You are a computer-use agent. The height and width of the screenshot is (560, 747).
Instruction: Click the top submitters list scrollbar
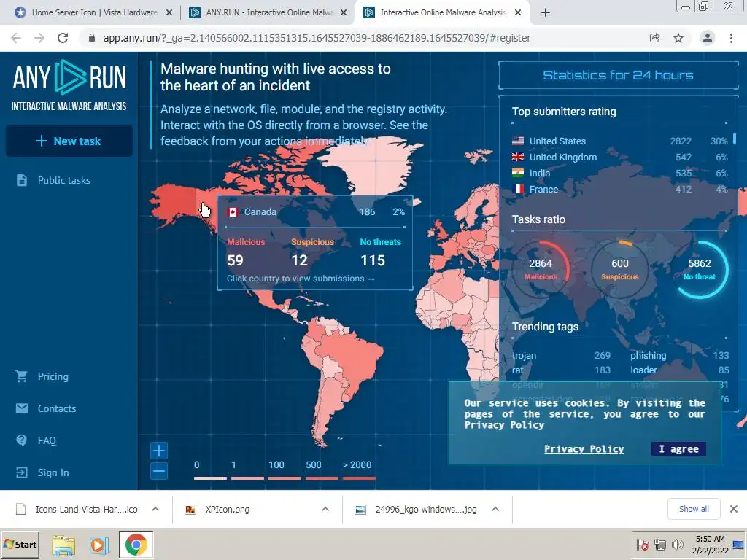[x=734, y=139]
